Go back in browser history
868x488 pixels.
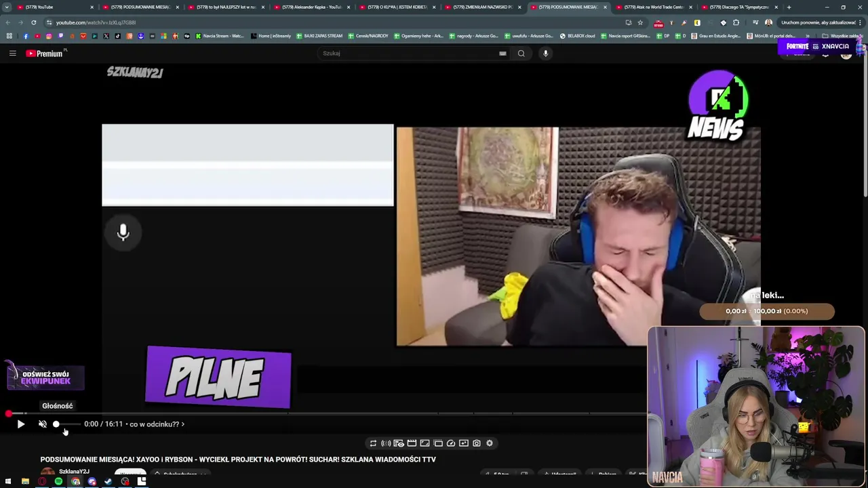click(x=8, y=22)
